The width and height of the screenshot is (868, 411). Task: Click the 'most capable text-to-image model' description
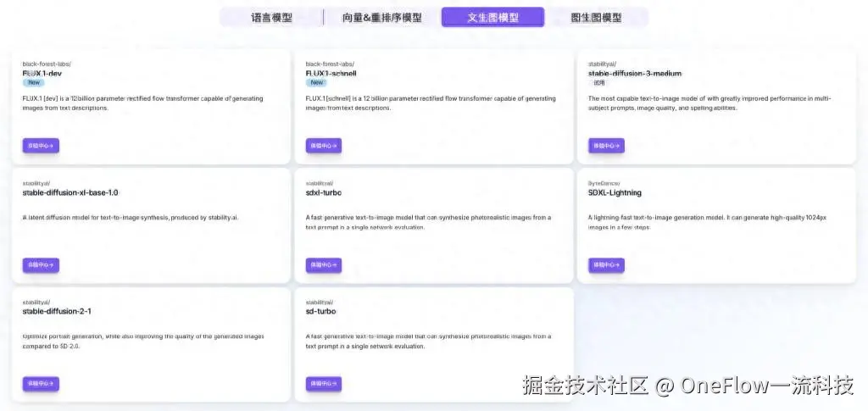[709, 103]
